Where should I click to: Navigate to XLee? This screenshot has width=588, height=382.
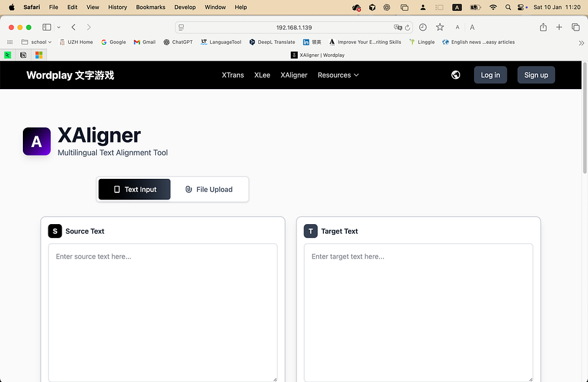pos(262,75)
